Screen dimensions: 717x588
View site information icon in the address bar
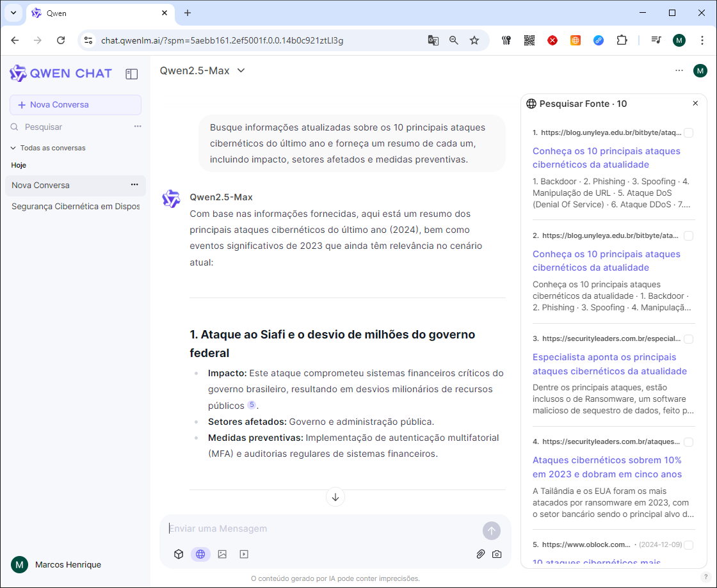(x=88, y=40)
